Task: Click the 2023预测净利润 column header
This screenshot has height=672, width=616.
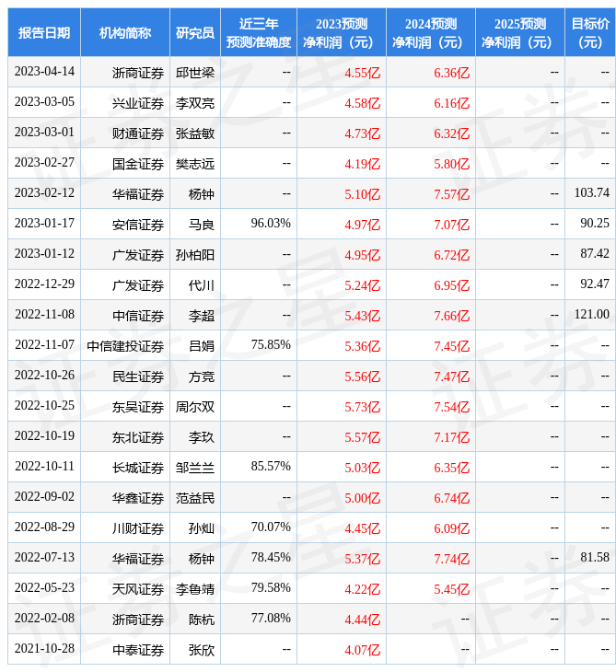Action: tap(342, 32)
